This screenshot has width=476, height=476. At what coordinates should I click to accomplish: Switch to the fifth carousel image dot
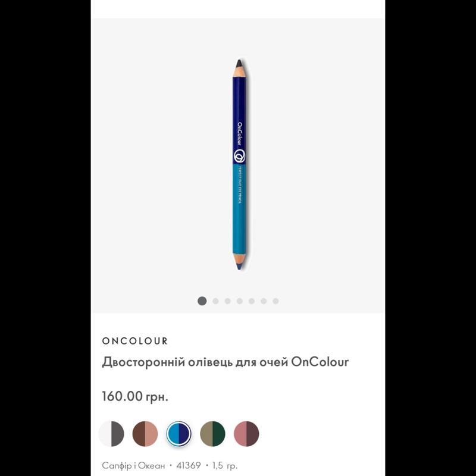251,301
